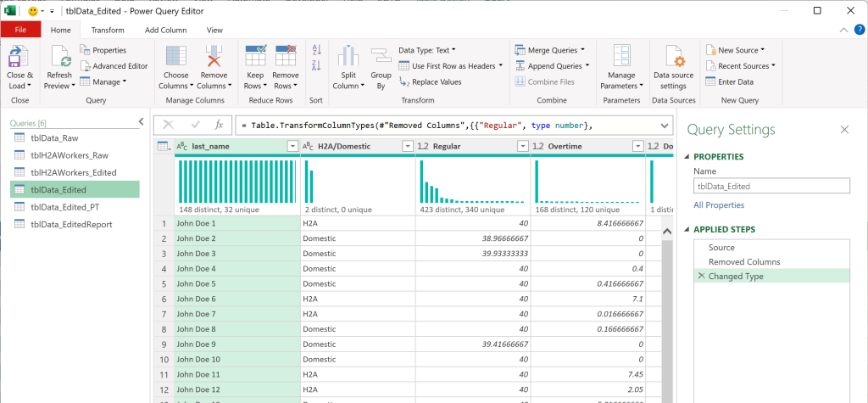The width and height of the screenshot is (868, 403).
Task: Click the 1.2 type icon of Regular
Action: click(423, 146)
